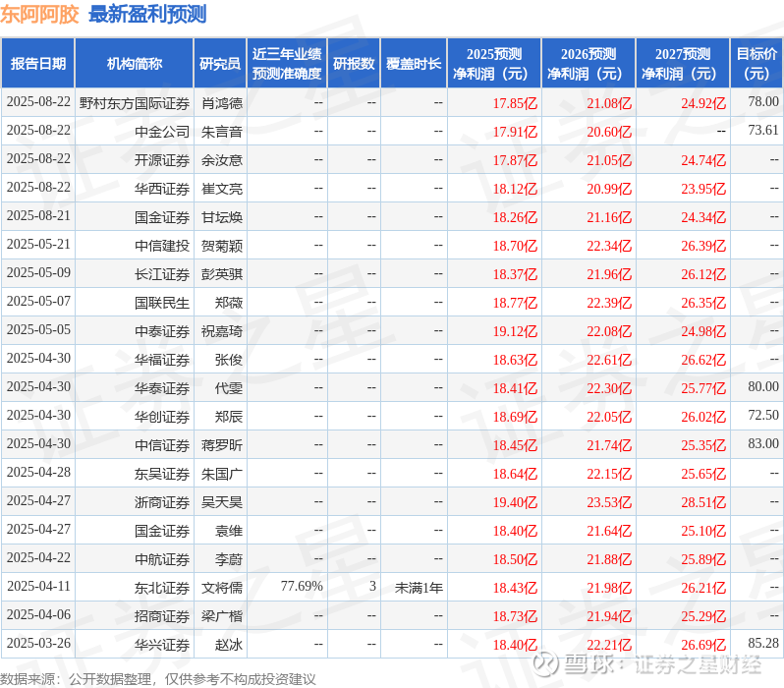The width and height of the screenshot is (784, 688).
Task: Click 东吴证券 institution name
Action: click(162, 475)
